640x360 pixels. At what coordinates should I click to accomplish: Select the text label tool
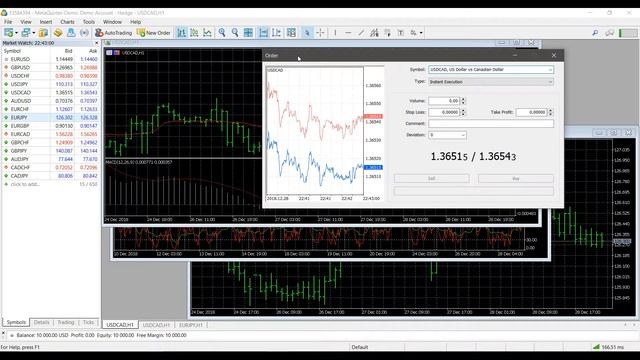(x=400, y=33)
